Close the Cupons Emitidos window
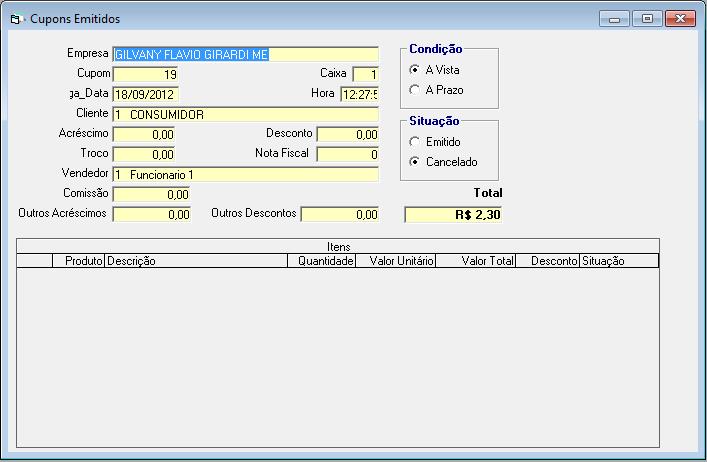The image size is (707, 462). coord(680,18)
